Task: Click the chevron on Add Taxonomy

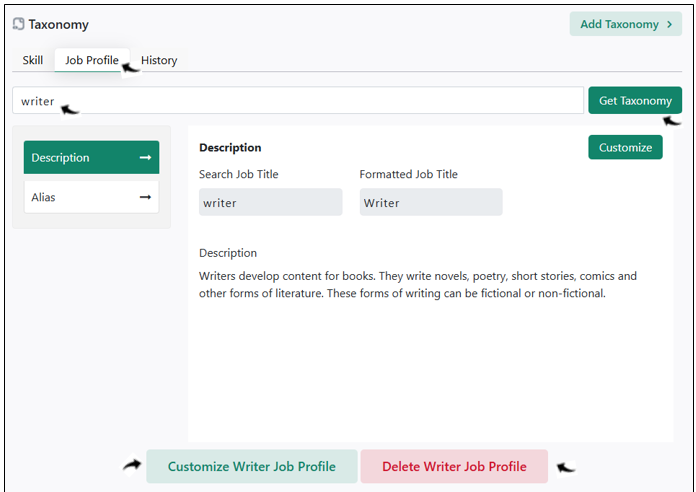Action: pyautogui.click(x=669, y=24)
